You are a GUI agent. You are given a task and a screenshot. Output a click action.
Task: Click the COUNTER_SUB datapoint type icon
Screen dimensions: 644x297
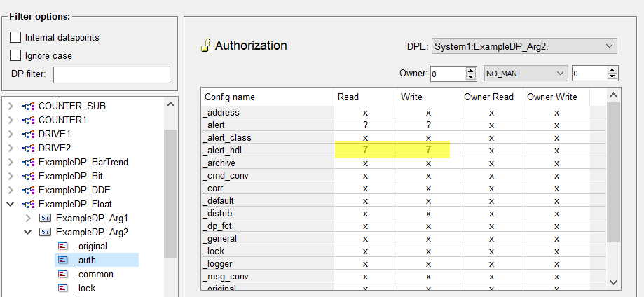click(x=29, y=106)
